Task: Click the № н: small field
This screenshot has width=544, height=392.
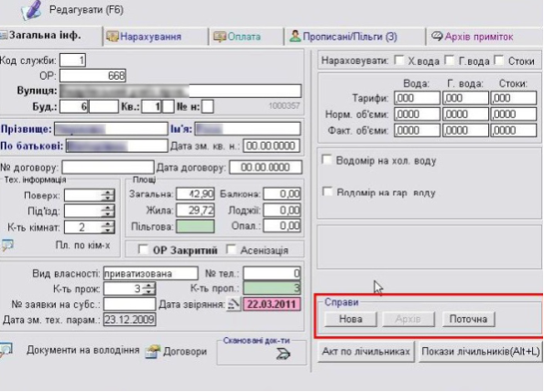Action: [208, 106]
